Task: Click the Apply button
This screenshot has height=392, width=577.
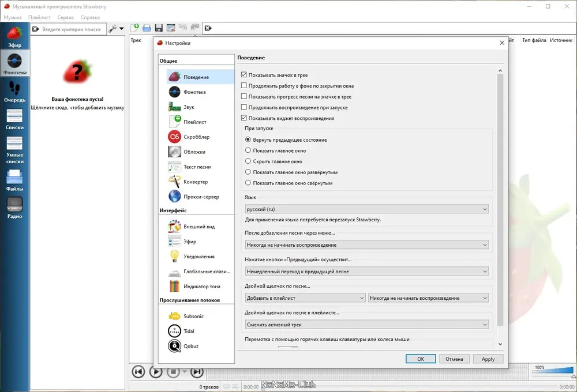Action: tap(488, 359)
